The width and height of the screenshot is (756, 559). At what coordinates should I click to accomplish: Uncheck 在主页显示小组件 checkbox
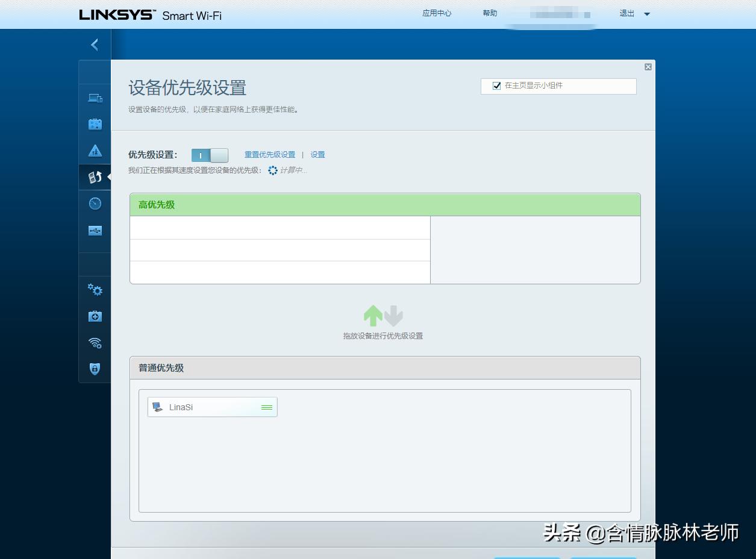click(x=496, y=86)
